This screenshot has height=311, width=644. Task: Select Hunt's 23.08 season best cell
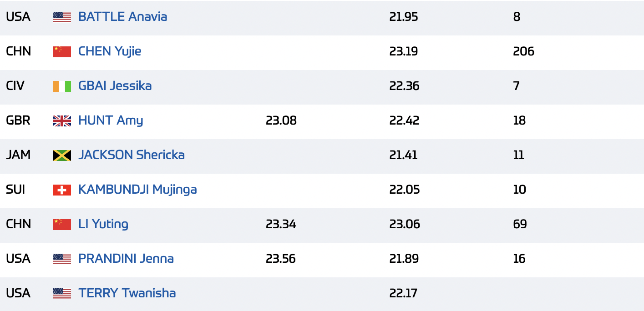(281, 120)
